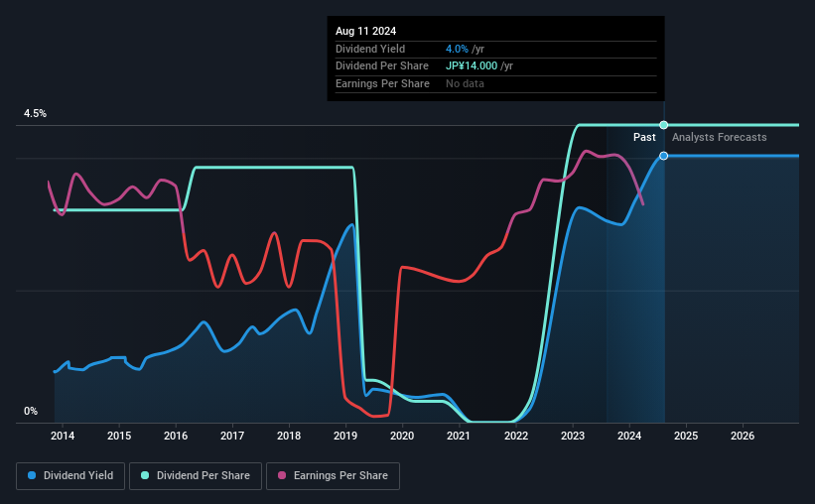
Task: Click the Aug 11 2024 tooltip date header
Action: 366,31
